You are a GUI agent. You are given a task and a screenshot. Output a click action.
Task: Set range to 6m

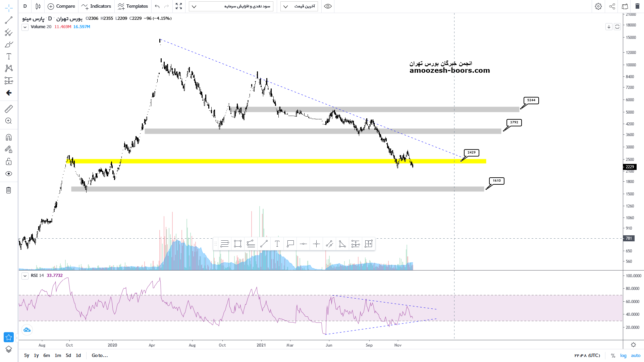(47, 355)
